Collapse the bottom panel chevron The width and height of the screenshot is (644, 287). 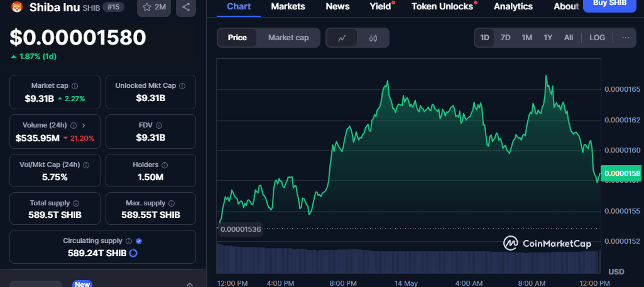coord(190,284)
